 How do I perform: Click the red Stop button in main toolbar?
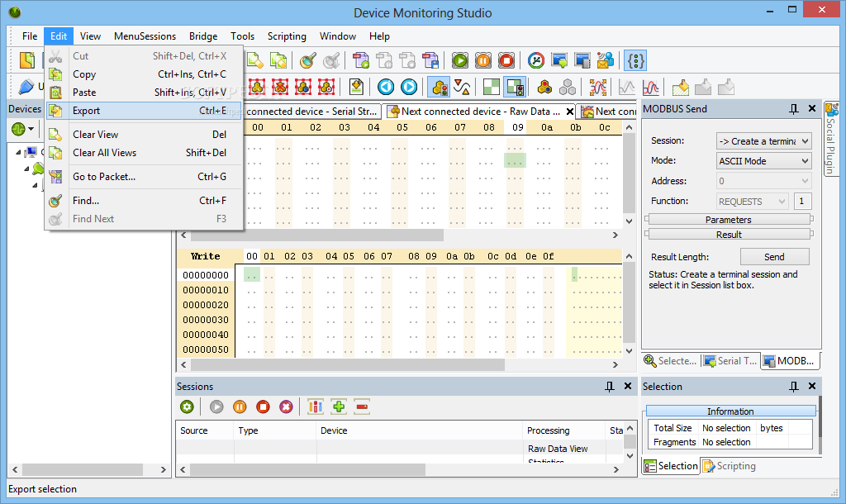pos(506,60)
